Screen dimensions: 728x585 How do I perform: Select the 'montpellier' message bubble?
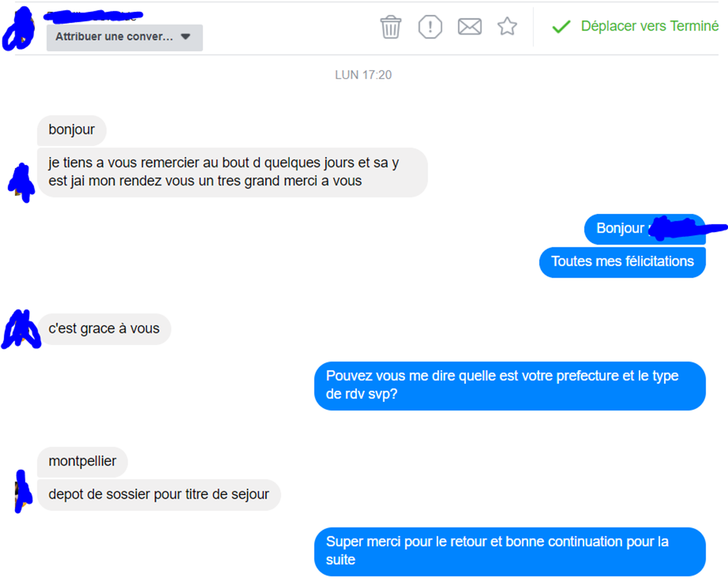tap(82, 461)
